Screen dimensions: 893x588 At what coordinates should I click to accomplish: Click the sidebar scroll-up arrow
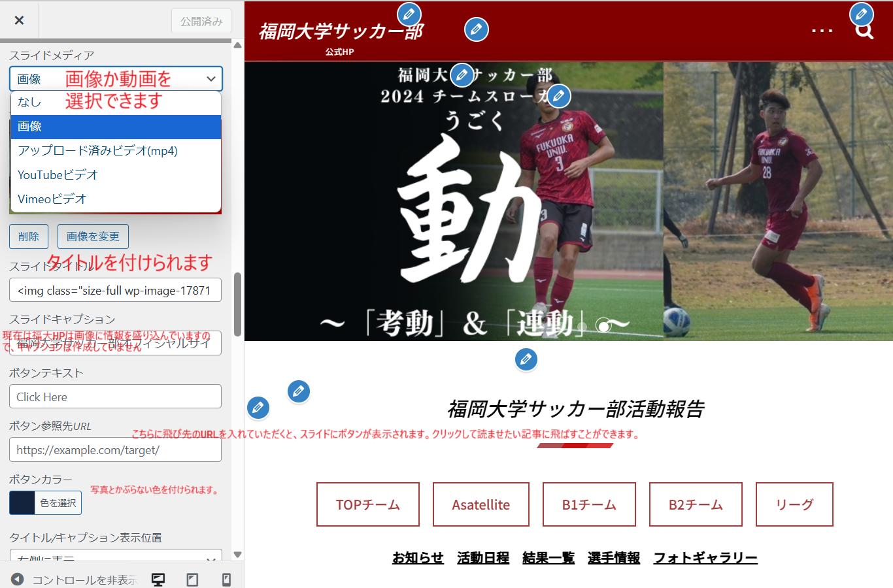tap(237, 45)
